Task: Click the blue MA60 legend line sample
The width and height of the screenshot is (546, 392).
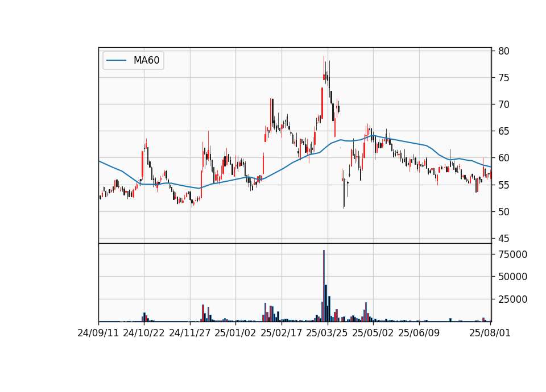Action: (116, 60)
